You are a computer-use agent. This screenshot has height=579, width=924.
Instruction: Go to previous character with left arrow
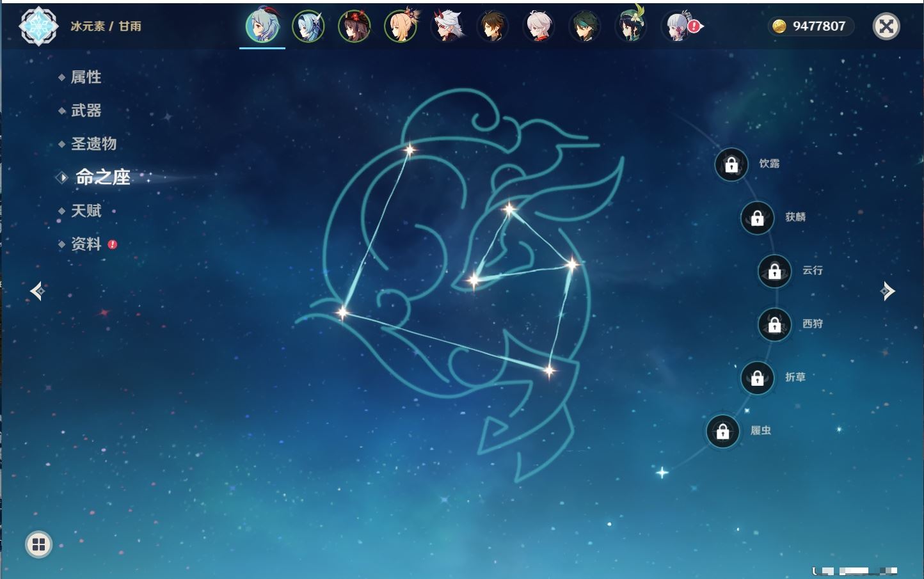point(37,291)
